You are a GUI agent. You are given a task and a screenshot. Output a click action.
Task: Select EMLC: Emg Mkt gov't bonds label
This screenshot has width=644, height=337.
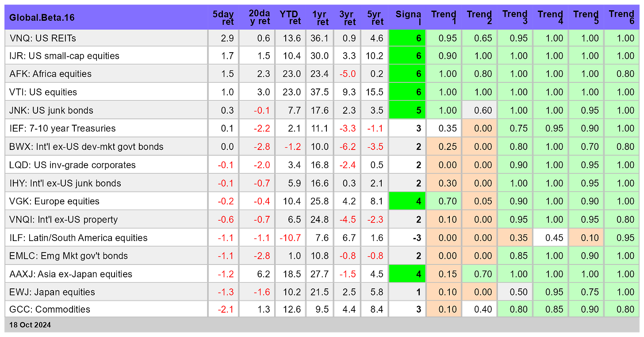coord(69,256)
